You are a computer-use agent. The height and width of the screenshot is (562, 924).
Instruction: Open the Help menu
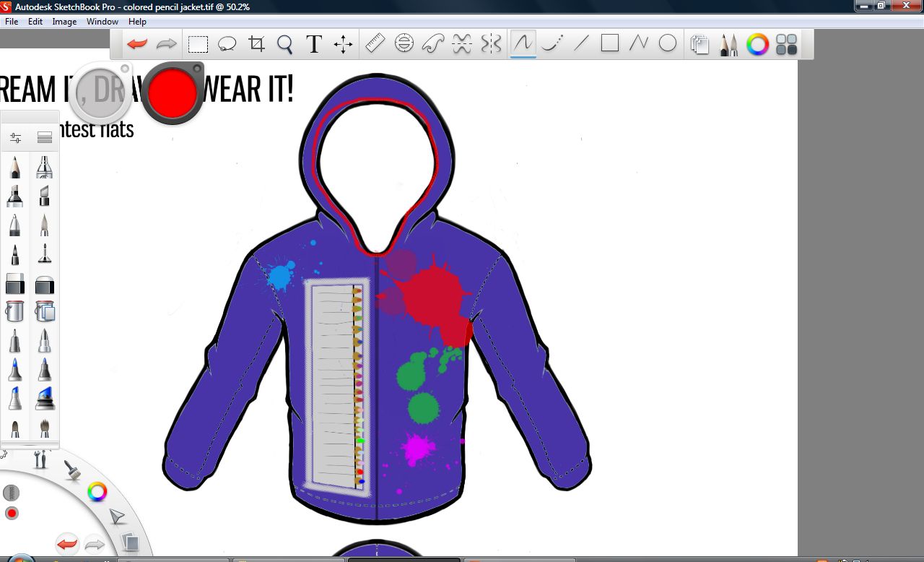137,22
